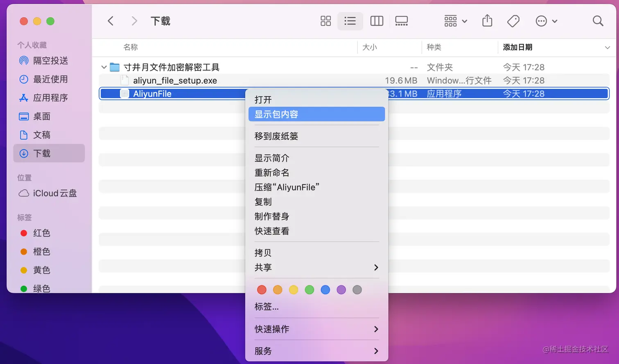The height and width of the screenshot is (364, 619).
Task: Sort by the 种类 column header
Action: [434, 47]
